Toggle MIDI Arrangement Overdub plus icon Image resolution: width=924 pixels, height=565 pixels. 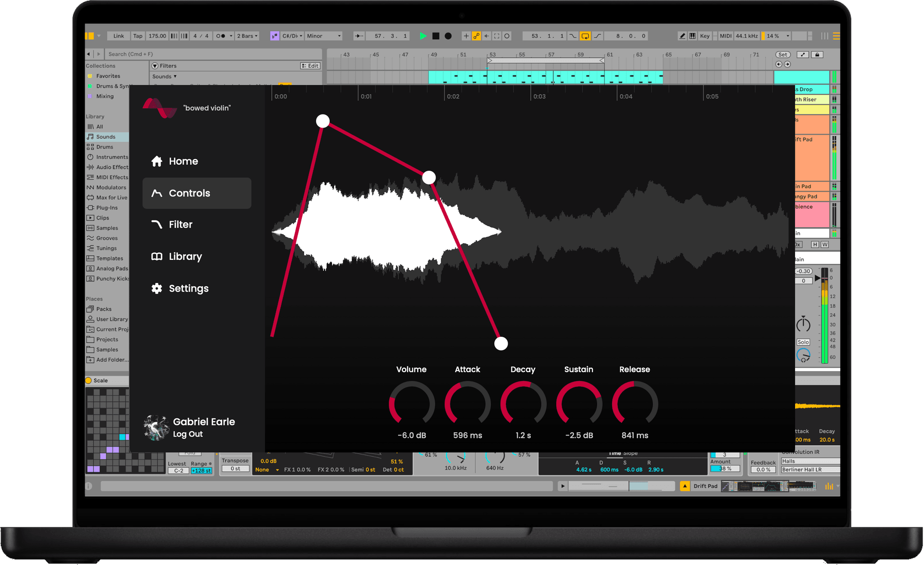[x=466, y=36]
